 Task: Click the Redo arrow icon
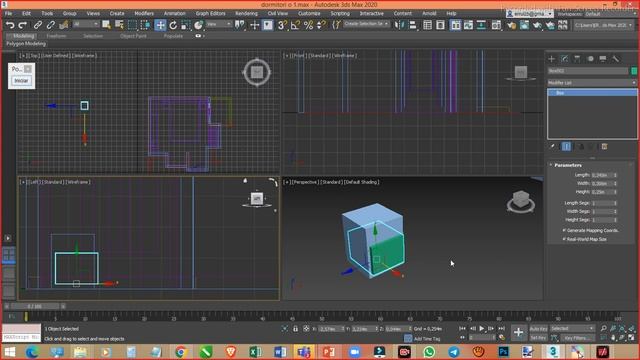coord(23,25)
